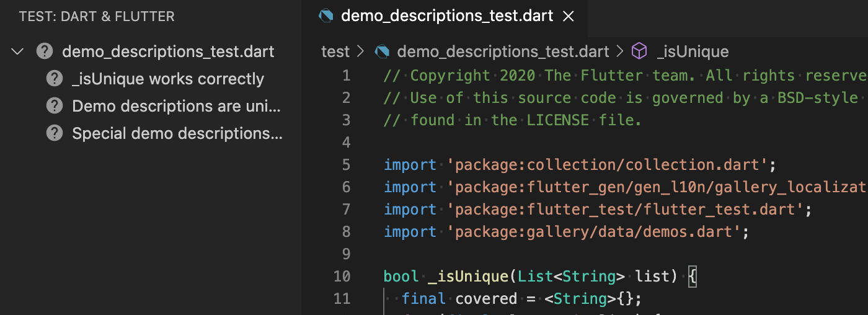
Task: Select the '_isUnique works correctly' test
Action: [167, 79]
